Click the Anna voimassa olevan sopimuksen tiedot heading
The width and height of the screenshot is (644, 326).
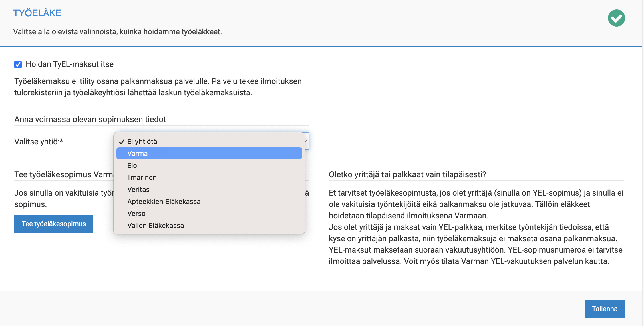90,119
